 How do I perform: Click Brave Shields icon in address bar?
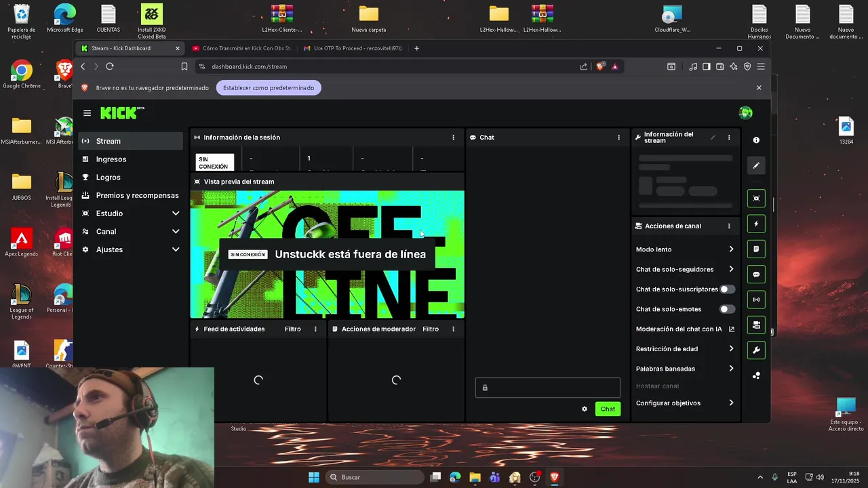click(x=600, y=66)
